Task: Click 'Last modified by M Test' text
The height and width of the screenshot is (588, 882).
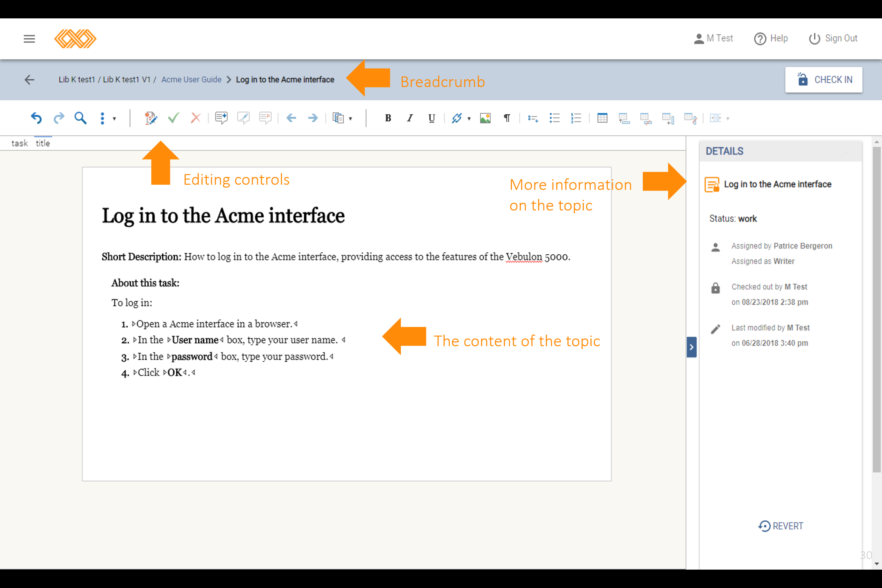Action: point(771,328)
